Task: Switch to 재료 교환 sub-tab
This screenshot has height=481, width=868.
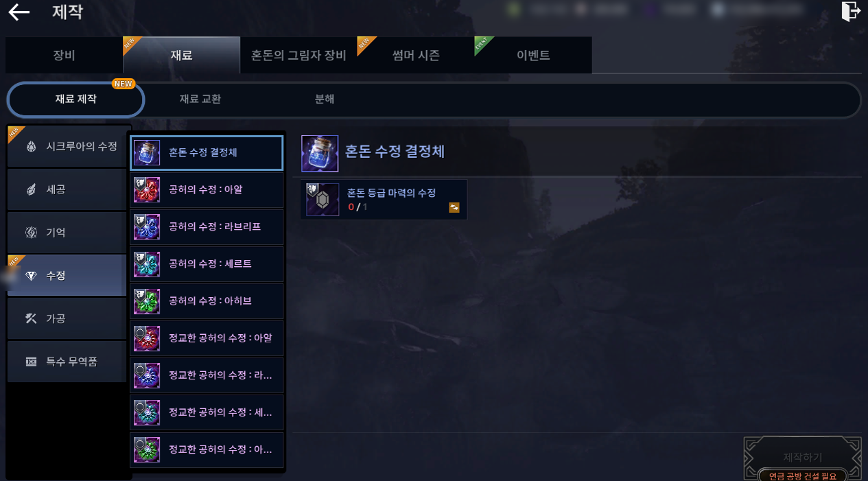Action: coord(200,99)
